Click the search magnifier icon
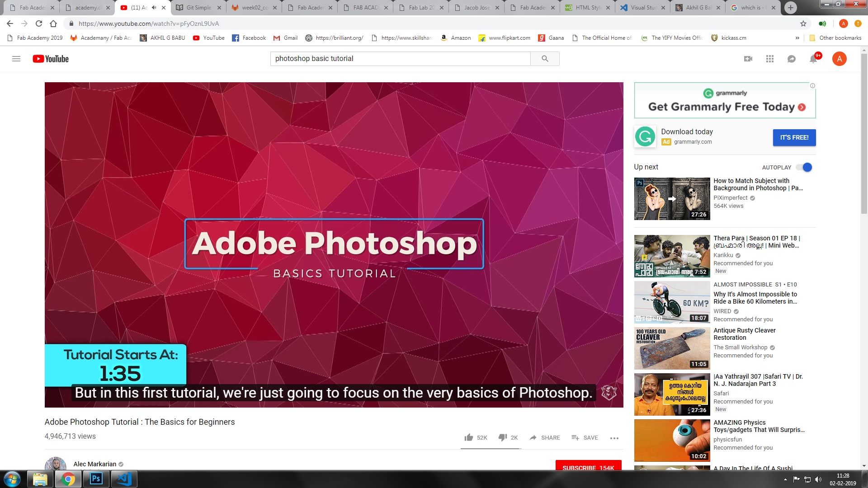Image resolution: width=868 pixels, height=488 pixels. (544, 59)
